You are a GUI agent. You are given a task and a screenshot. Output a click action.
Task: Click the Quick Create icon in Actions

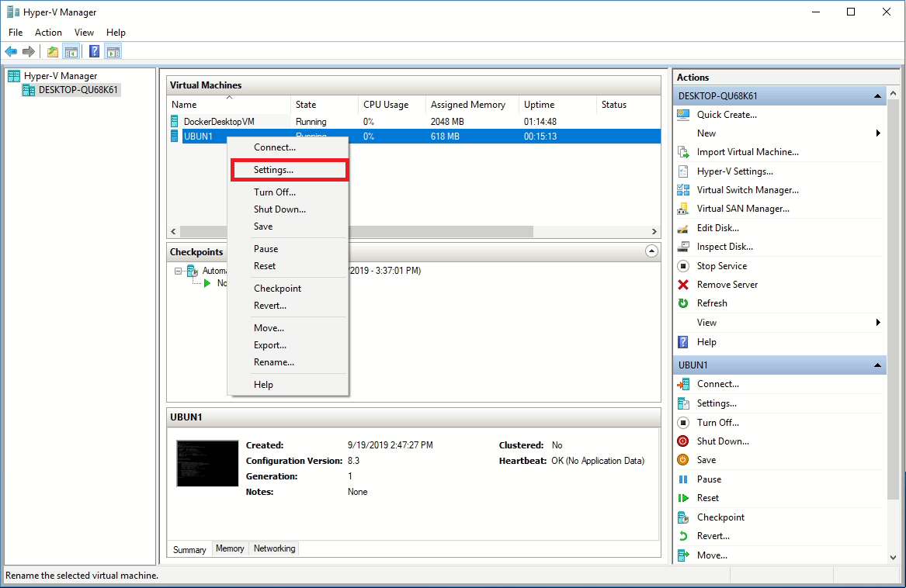tap(683, 114)
